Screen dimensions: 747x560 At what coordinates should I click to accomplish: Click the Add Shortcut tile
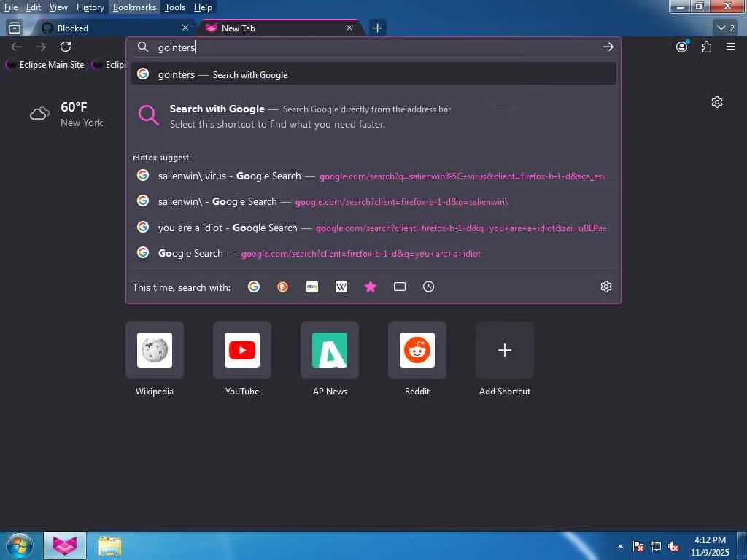click(x=505, y=350)
